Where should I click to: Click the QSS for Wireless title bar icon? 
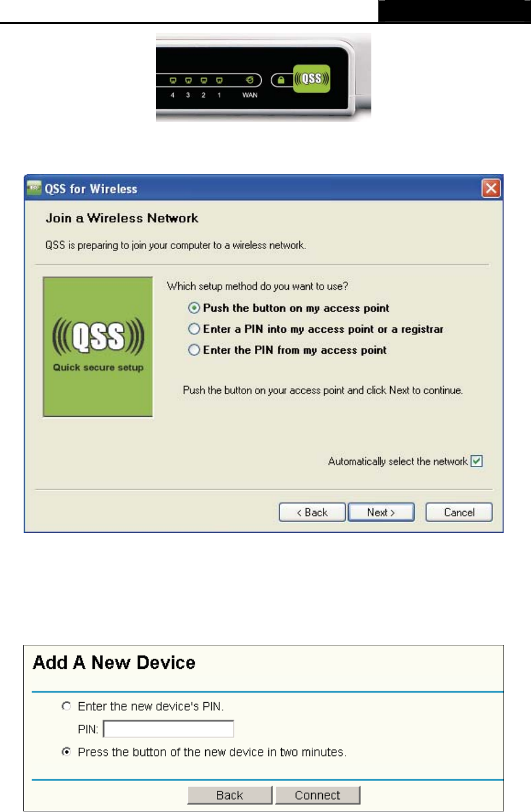35,188
